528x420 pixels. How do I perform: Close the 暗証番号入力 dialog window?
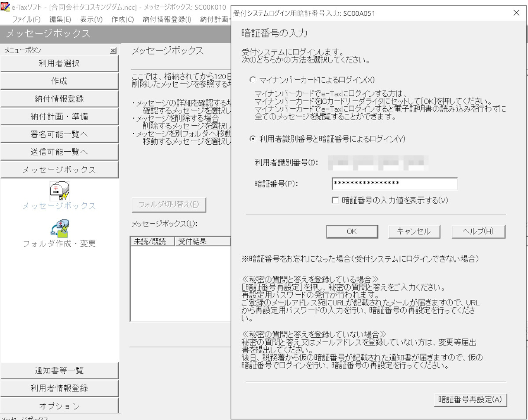coord(516,13)
